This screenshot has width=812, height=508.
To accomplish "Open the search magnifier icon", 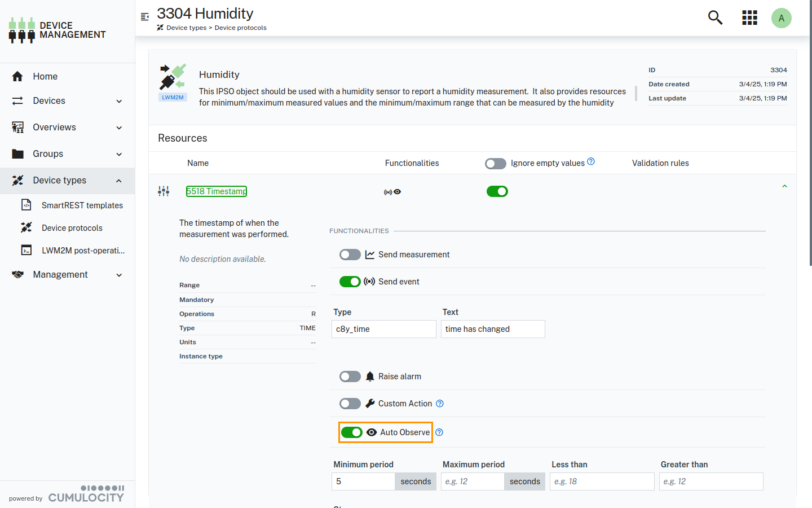I will (x=715, y=17).
